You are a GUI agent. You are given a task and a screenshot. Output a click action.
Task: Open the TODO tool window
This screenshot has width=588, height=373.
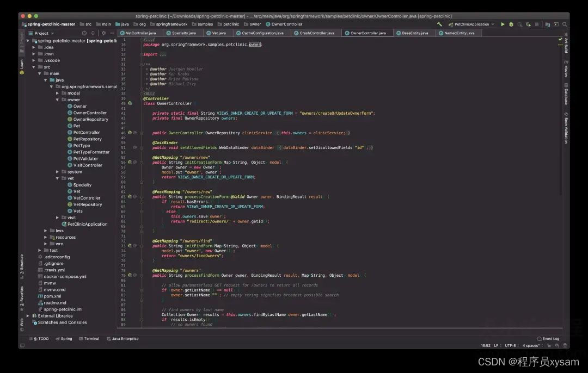[39, 339]
